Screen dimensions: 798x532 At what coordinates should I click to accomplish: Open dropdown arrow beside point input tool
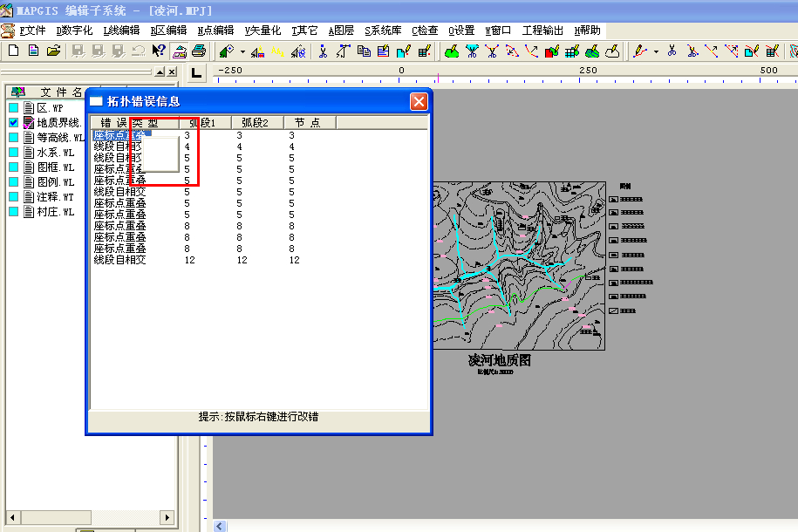click(242, 51)
